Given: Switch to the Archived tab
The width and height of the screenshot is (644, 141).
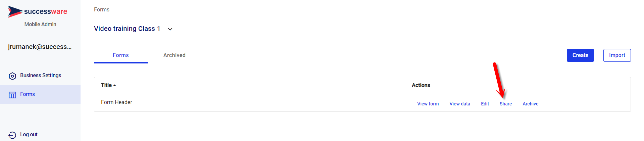Looking at the screenshot, I should click(174, 55).
